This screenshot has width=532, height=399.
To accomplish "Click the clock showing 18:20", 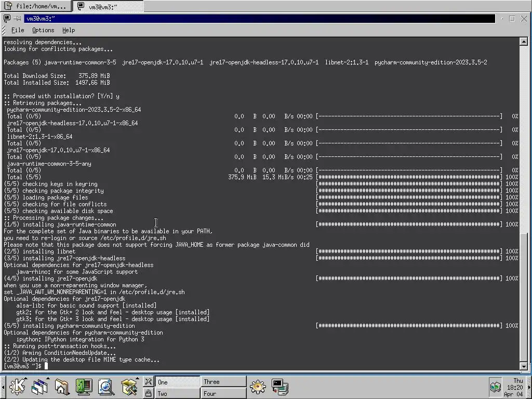I will pyautogui.click(x=515, y=387).
